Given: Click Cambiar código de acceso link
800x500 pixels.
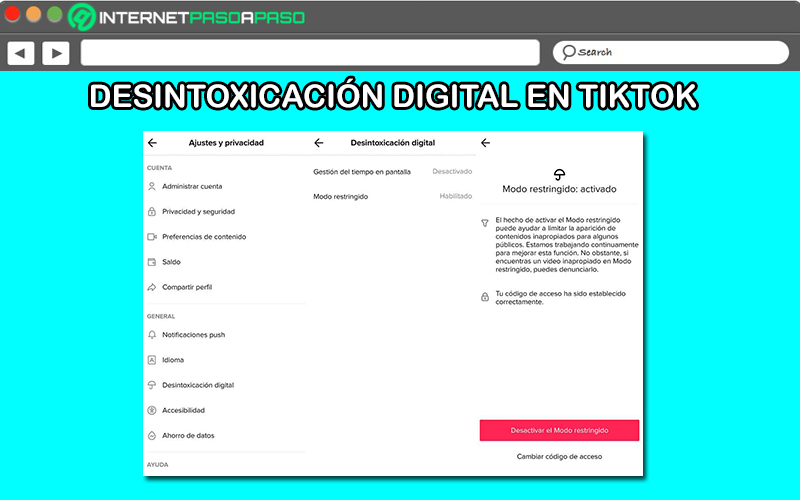Looking at the screenshot, I should coord(559,457).
